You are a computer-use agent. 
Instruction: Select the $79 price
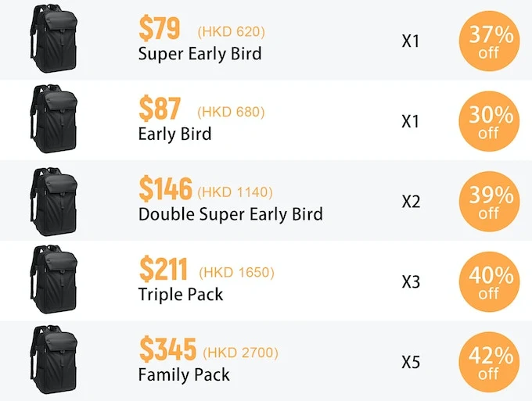(x=160, y=28)
